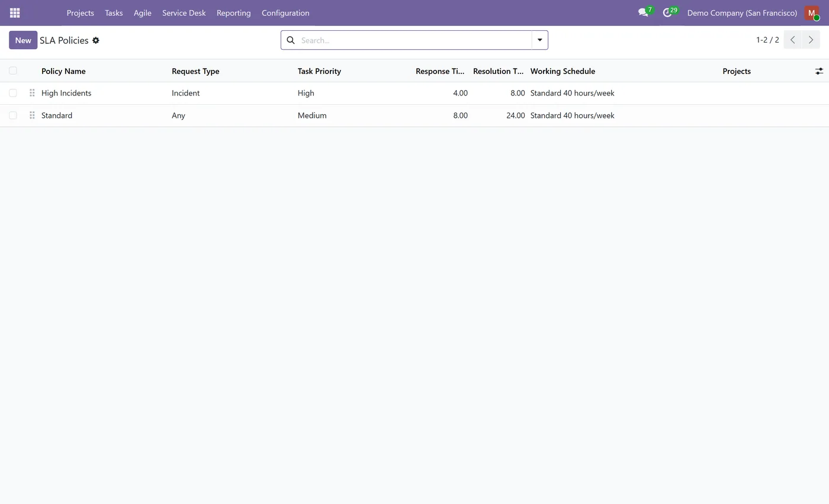The image size is (829, 504).
Task: Open the optional columns settings icon
Action: pos(819,71)
